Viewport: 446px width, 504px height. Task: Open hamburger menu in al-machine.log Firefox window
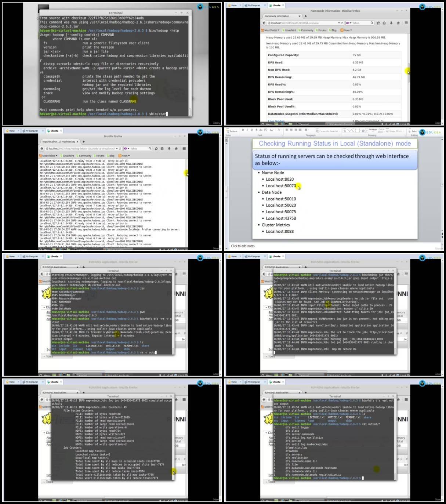click(184, 148)
